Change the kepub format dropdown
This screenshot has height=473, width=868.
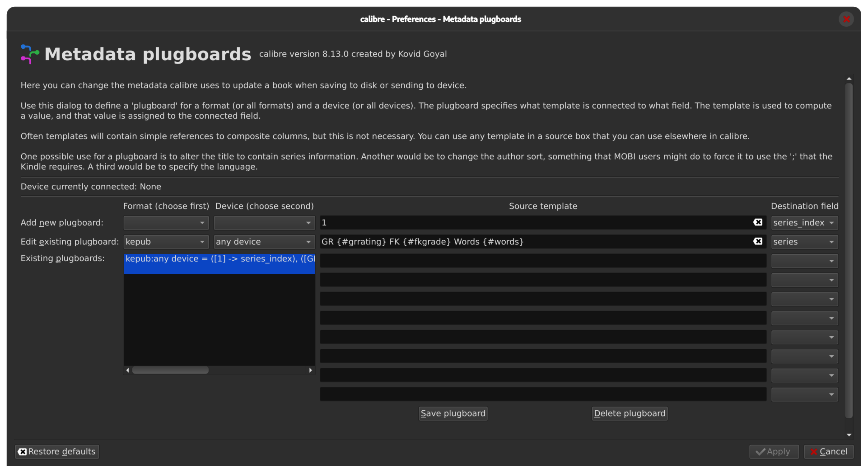pyautogui.click(x=166, y=242)
